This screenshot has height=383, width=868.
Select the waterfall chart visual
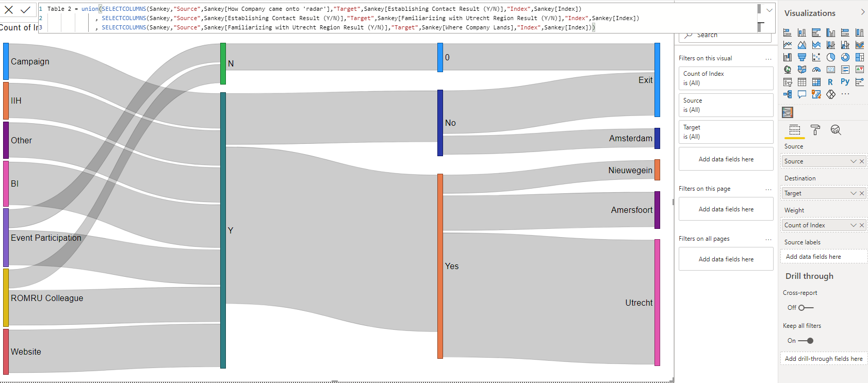[788, 57]
